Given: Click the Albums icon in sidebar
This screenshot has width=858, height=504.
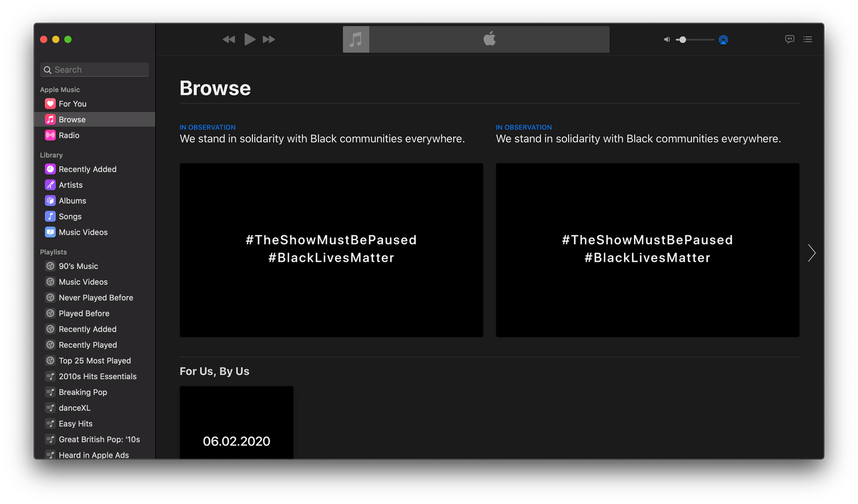Looking at the screenshot, I should (50, 200).
